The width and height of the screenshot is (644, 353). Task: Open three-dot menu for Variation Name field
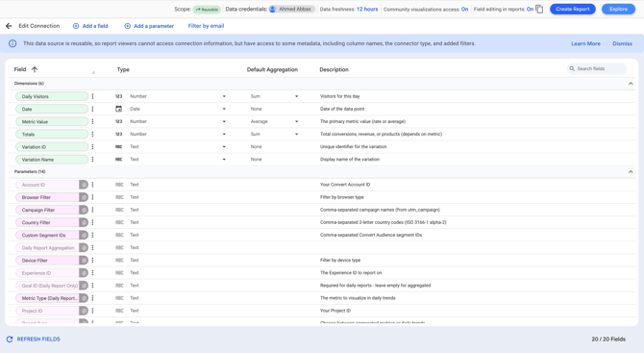(x=92, y=160)
